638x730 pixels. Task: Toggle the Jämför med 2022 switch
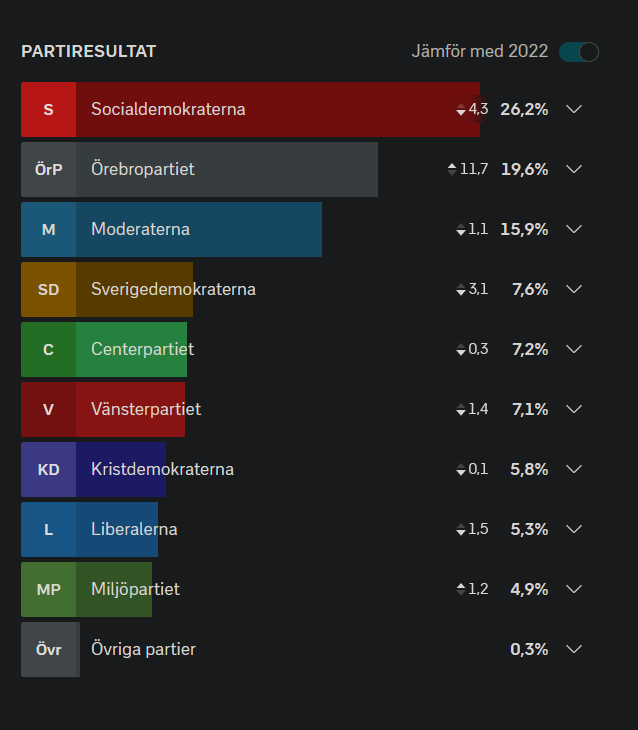[x=579, y=52]
